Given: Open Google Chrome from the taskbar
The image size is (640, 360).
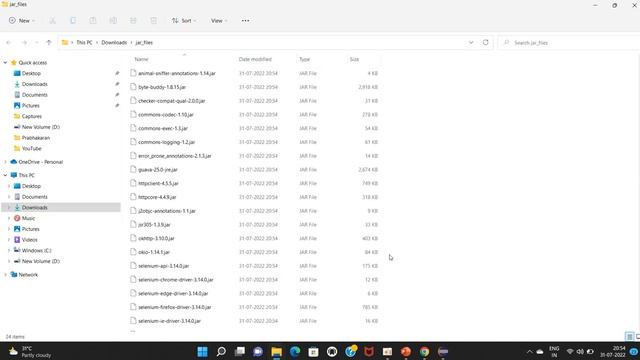Looking at the screenshot, I should 424,351.
